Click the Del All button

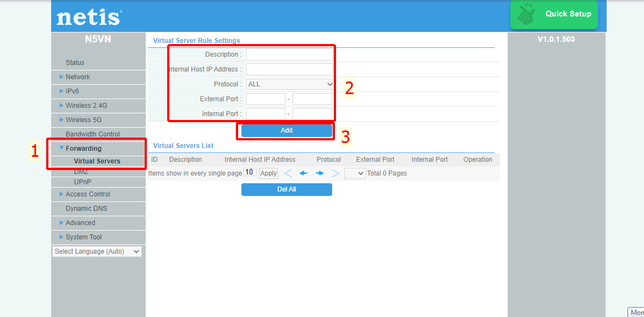click(287, 189)
